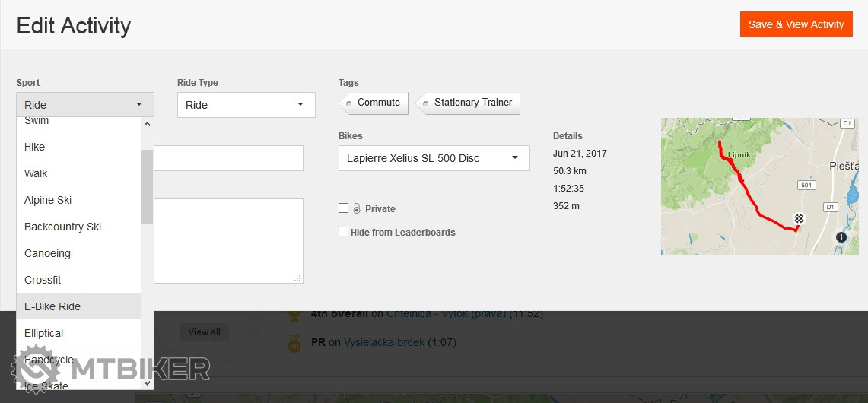Click the PR medal icon

coord(294,344)
